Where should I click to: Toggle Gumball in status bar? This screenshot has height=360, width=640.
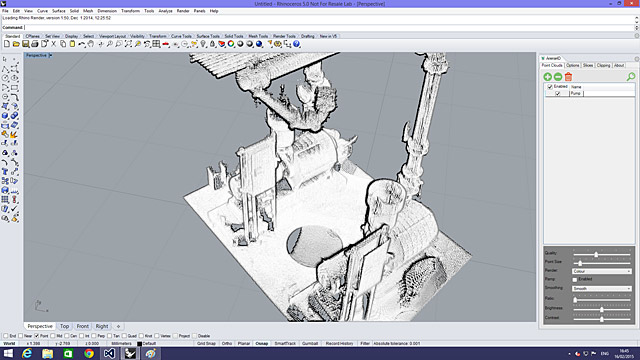(310, 344)
